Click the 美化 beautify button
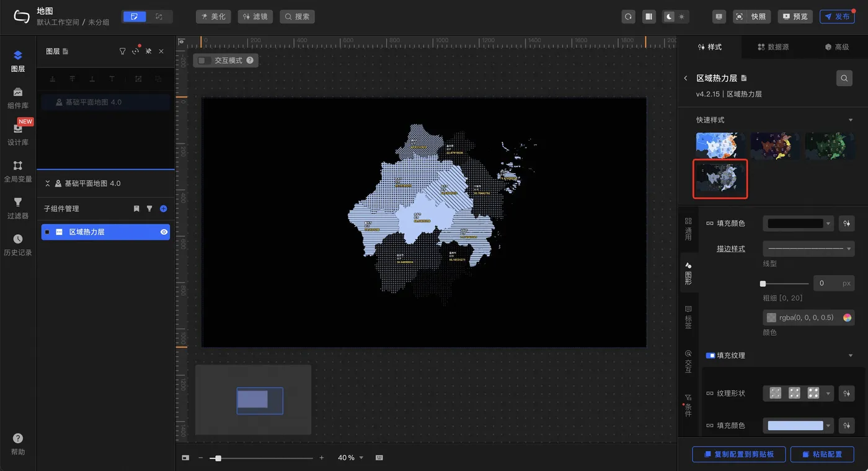This screenshot has height=471, width=868. coord(213,17)
